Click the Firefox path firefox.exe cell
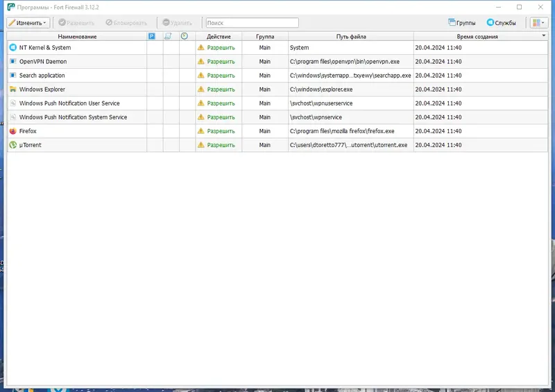Screen dimensions: 555x392 tap(342, 131)
